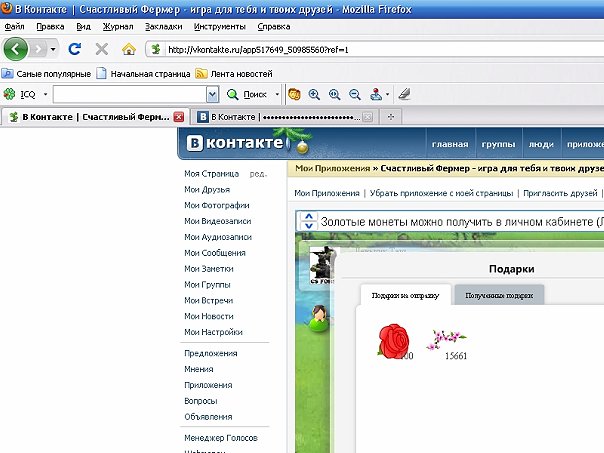The height and width of the screenshot is (453, 604).
Task: Select the pink blossom branch gift
Action: click(x=446, y=339)
